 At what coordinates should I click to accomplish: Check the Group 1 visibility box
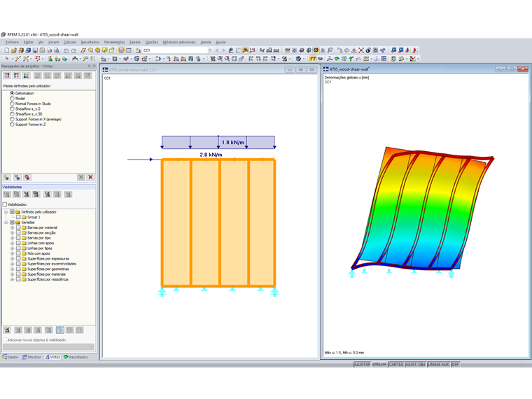coord(18,217)
